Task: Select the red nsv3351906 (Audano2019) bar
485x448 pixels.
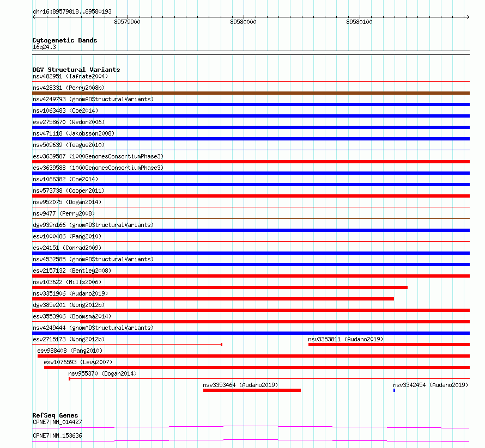Action: (x=213, y=299)
